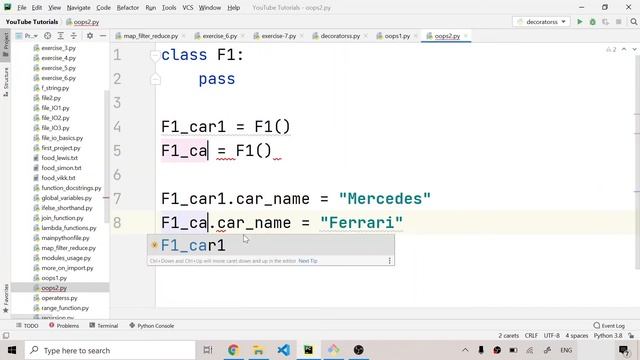Open the TODO tool window
Image resolution: width=640 pixels, height=360 pixels.
tap(27, 326)
